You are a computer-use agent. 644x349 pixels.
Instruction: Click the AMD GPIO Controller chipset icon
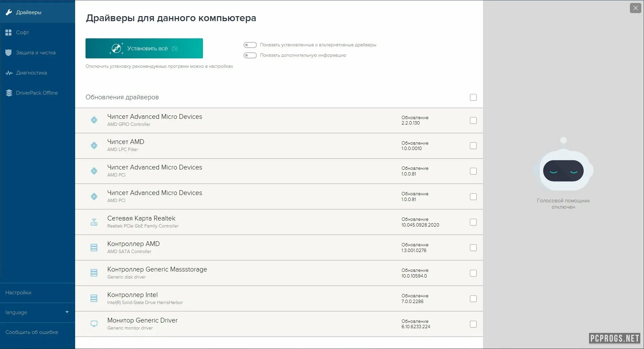coord(94,120)
